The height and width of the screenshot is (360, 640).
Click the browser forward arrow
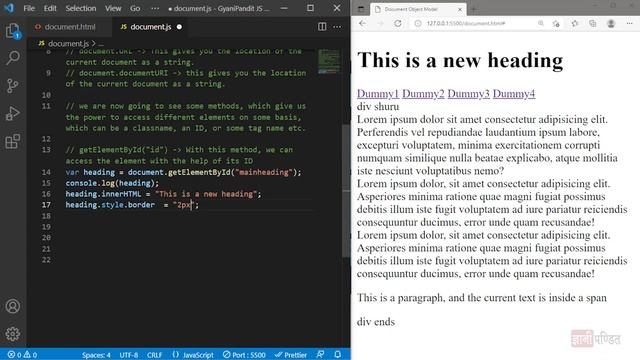point(380,23)
